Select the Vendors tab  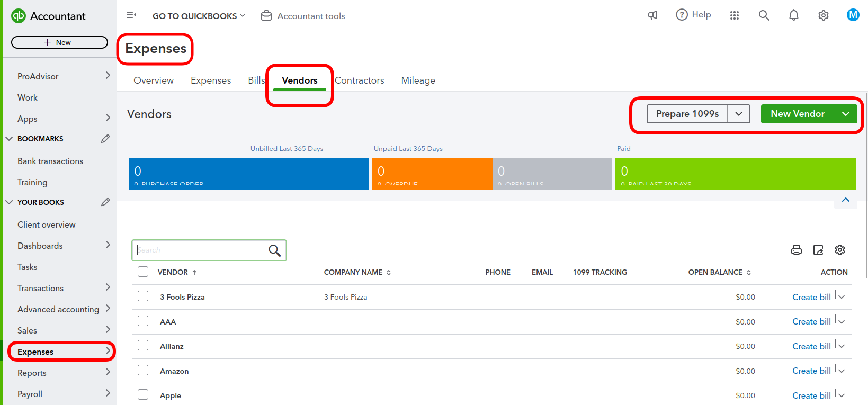pyautogui.click(x=300, y=80)
